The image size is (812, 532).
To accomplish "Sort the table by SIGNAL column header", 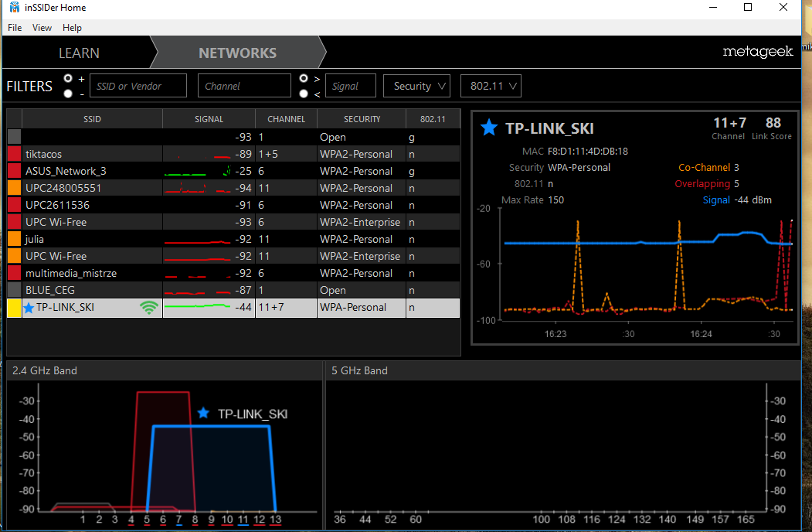I will 209,119.
